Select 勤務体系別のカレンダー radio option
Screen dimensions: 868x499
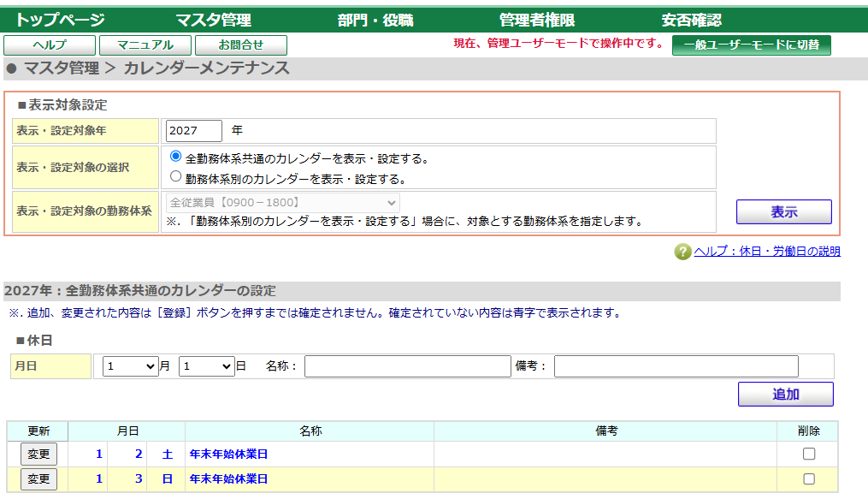pos(175,176)
